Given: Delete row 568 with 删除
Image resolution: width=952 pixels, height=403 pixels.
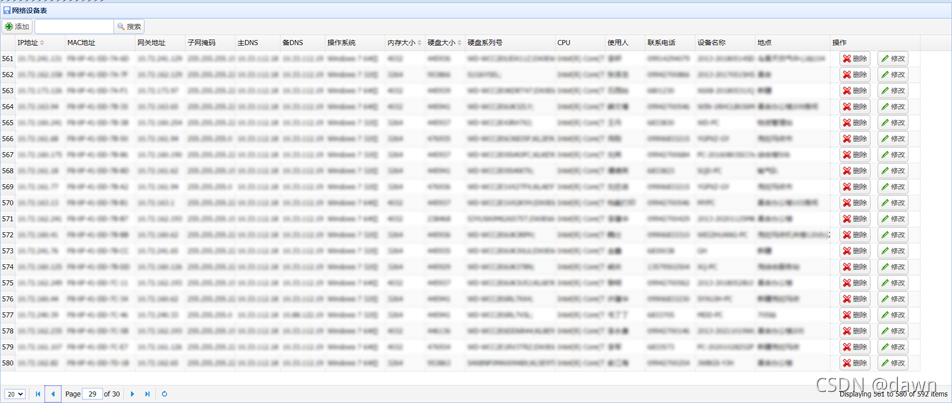Looking at the screenshot, I should pos(855,171).
